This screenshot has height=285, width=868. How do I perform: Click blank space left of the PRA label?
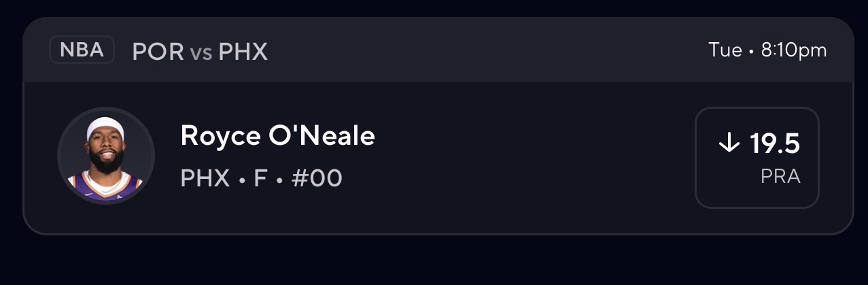pos(727,178)
